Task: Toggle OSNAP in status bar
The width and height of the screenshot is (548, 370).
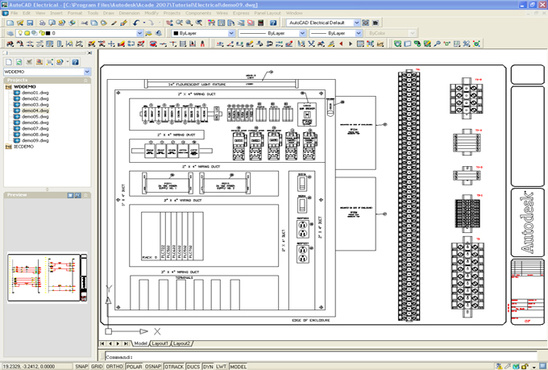Action: tap(153, 366)
